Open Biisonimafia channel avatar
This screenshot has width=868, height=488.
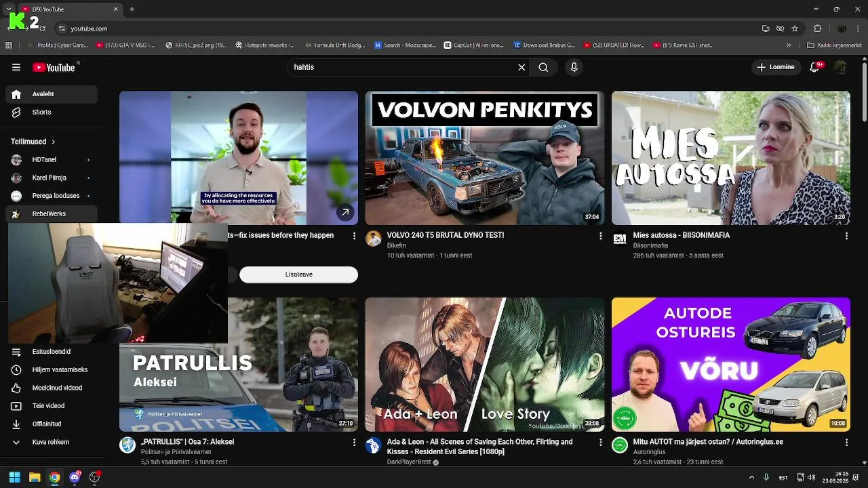click(x=620, y=239)
